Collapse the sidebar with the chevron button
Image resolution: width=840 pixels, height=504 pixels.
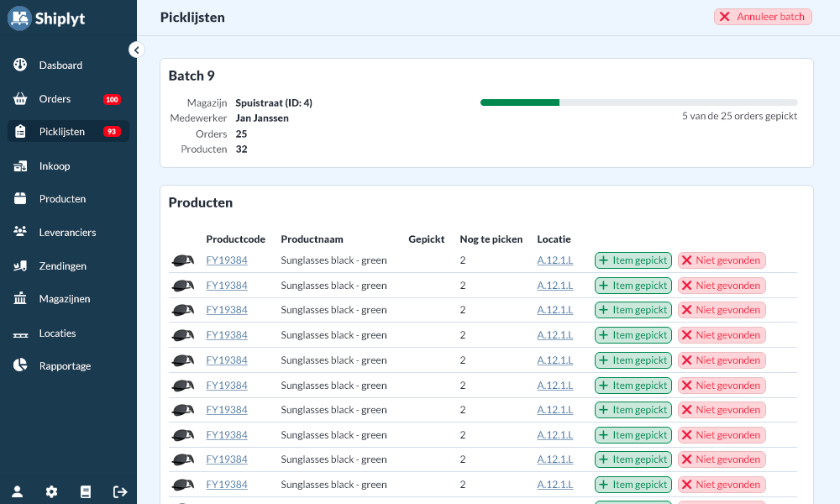tap(137, 50)
